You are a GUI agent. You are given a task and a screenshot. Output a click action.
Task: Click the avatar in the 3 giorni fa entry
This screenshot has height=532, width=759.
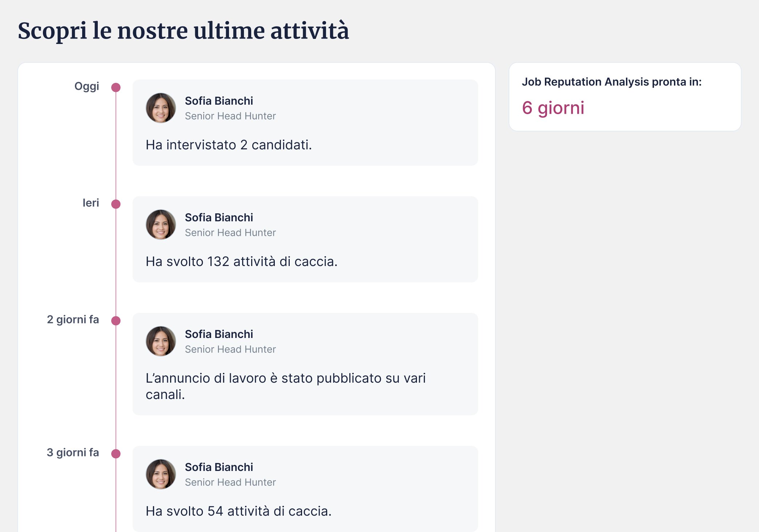point(161,474)
